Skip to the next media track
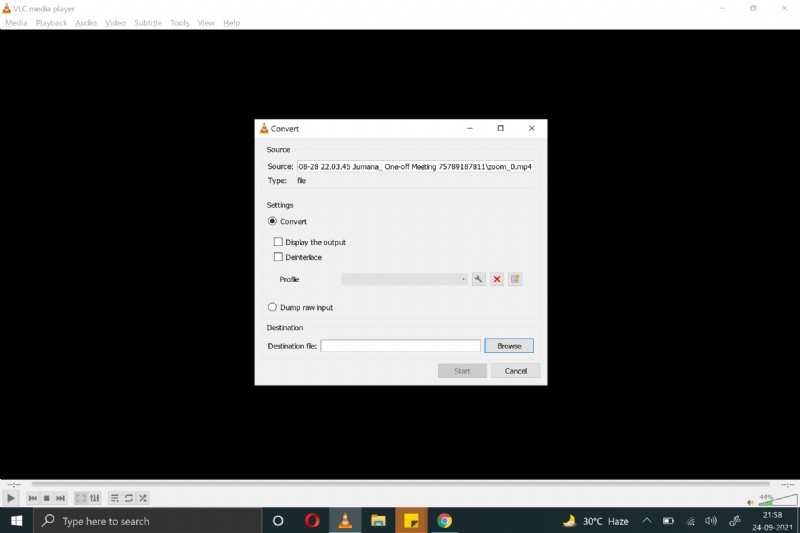 60,498
